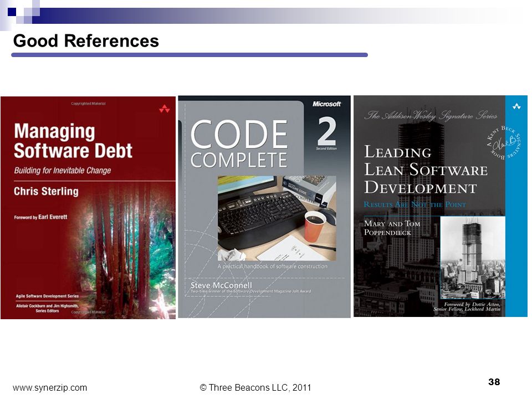Click the subtitle Building for Inevitable Change
The width and height of the screenshot is (532, 399).
(x=63, y=170)
